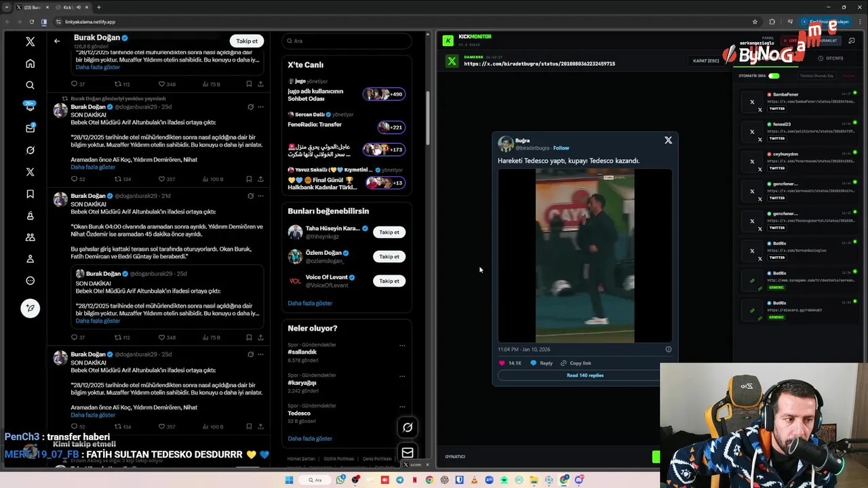
Task: Click Follow next to @biradetbugra
Action: coord(561,148)
